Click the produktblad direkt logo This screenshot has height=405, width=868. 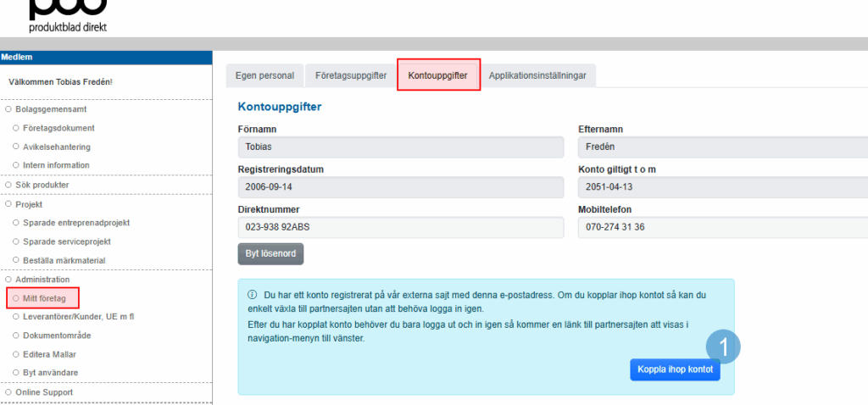pos(68,17)
